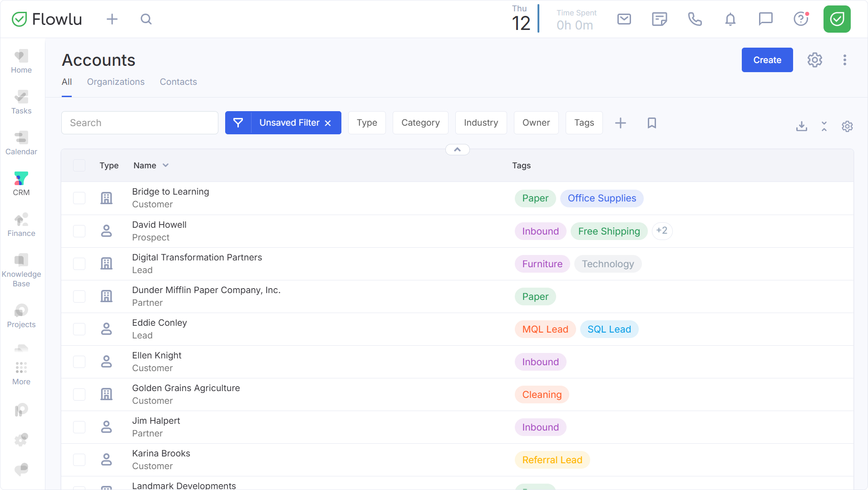Image resolution: width=868 pixels, height=490 pixels.
Task: Toggle the select-all checkbox in header row
Action: point(79,166)
